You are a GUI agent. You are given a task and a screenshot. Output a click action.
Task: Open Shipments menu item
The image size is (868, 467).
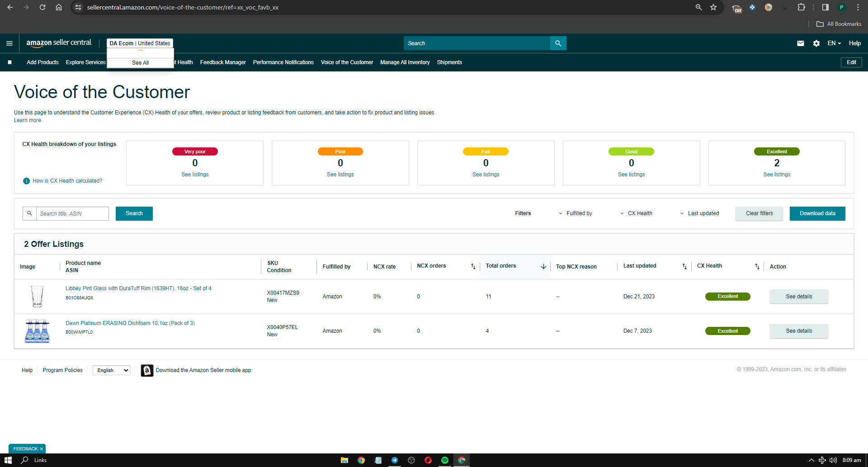449,62
